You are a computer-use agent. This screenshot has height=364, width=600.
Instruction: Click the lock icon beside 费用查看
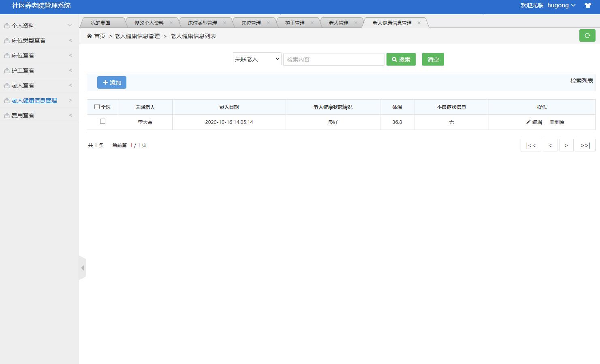coord(6,115)
